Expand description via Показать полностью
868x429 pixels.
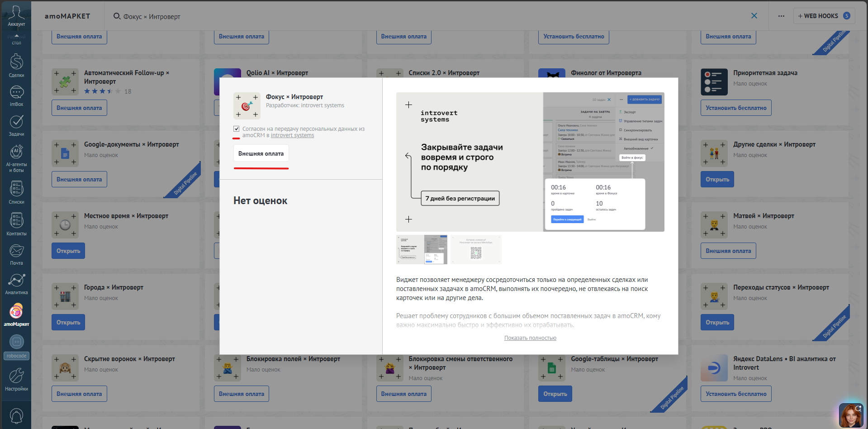point(530,338)
